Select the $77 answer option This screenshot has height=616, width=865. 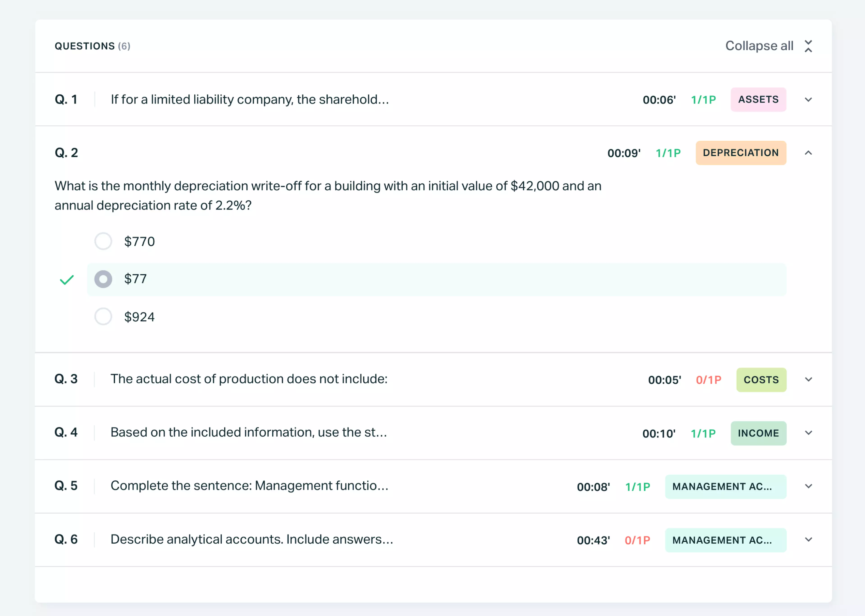pos(103,279)
